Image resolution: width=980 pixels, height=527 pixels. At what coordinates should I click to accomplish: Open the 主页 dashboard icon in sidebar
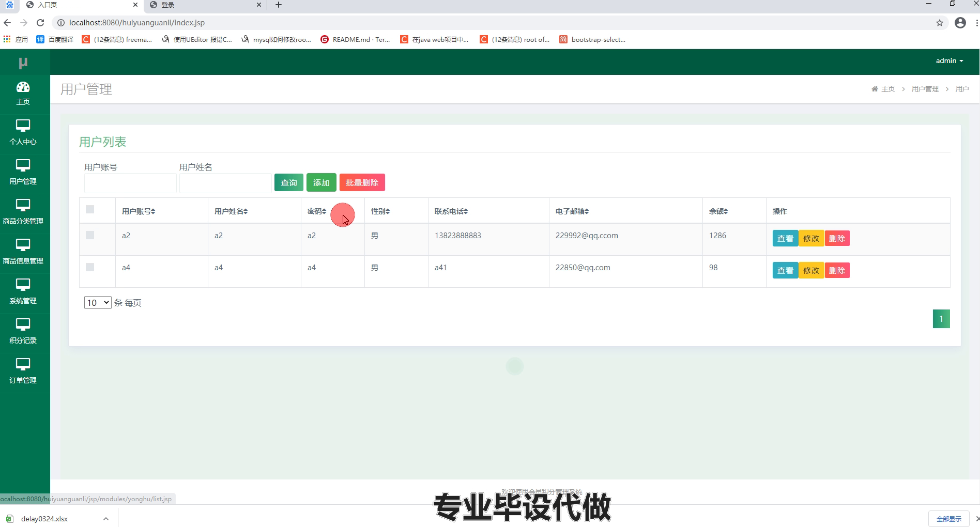pyautogui.click(x=23, y=87)
